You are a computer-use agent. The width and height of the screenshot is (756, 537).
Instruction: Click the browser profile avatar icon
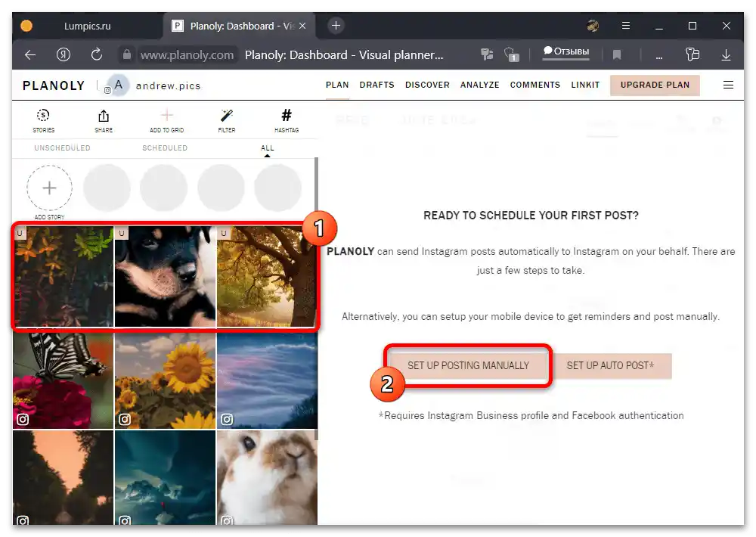coord(593,26)
